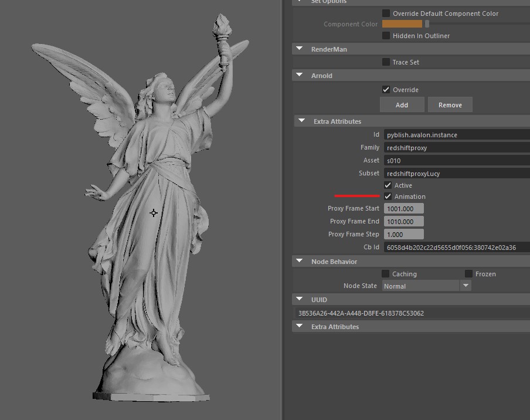This screenshot has width=530, height=420.
Task: Uncheck the Arnold Override checkbox
Action: 386,89
